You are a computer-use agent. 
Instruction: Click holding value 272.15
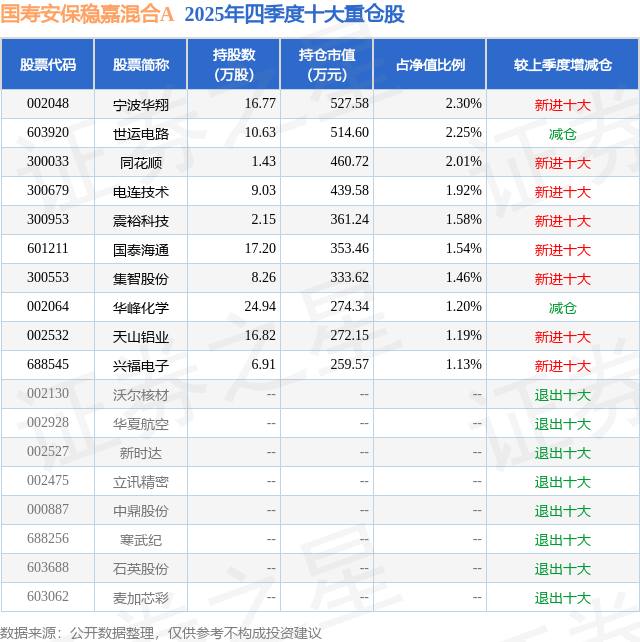349,336
